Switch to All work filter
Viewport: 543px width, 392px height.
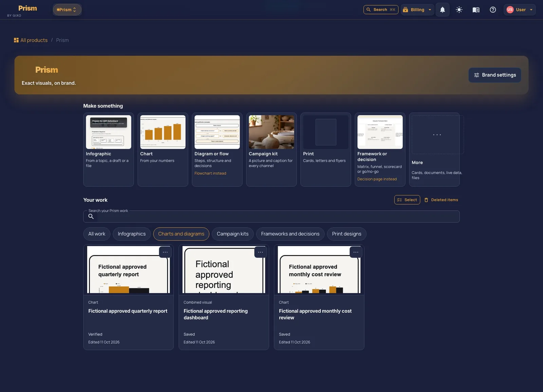tap(97, 234)
